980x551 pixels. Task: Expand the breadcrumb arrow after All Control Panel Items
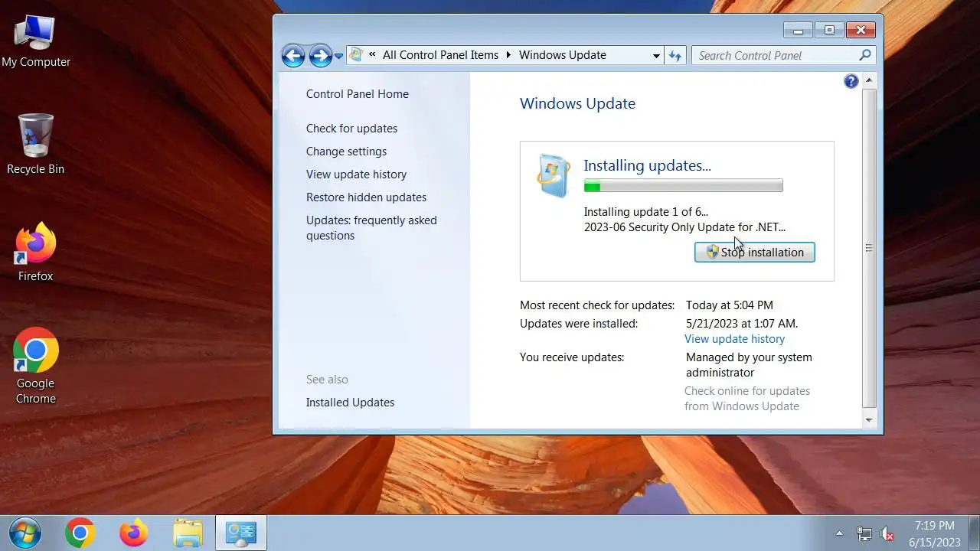tap(508, 55)
